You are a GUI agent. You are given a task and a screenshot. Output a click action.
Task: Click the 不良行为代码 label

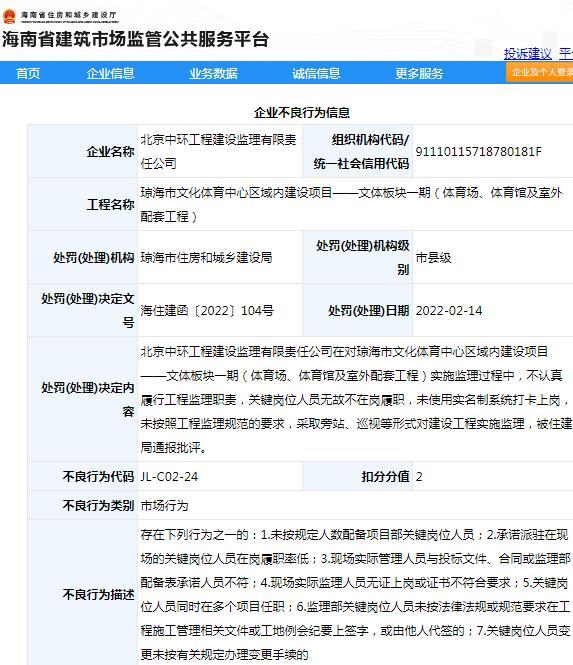(x=98, y=477)
